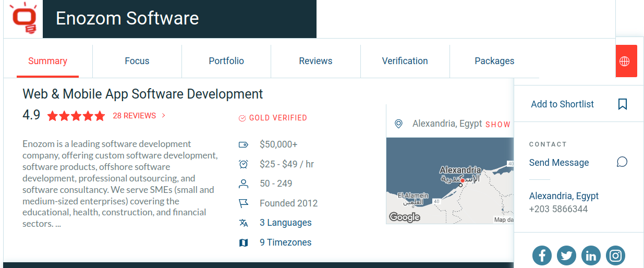Click the CONTACT section label
Viewport: 644px width, 268px height.
(x=548, y=144)
